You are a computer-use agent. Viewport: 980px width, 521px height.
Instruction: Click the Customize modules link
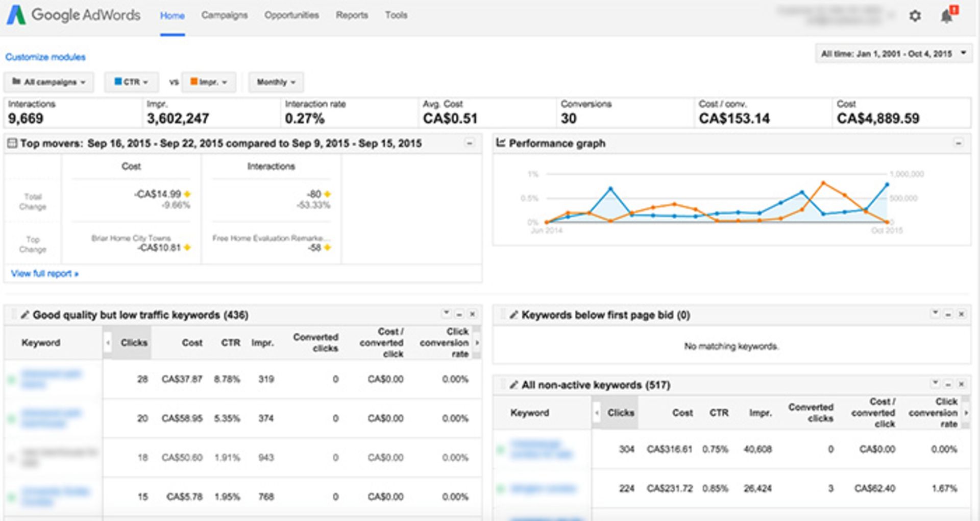click(x=45, y=57)
